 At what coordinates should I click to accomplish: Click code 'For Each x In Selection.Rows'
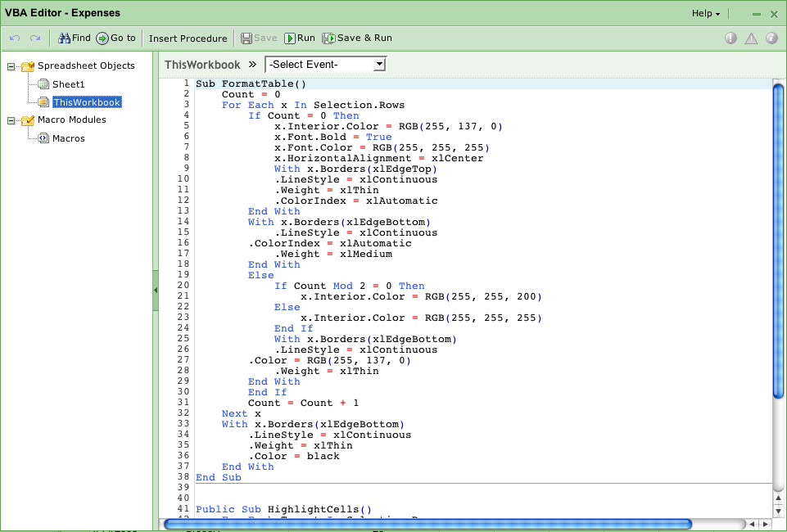313,105
